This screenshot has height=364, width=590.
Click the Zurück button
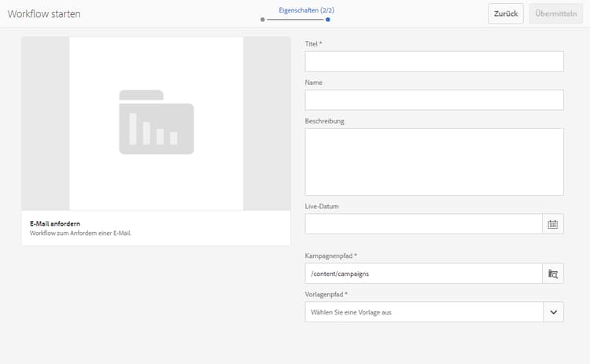click(506, 13)
